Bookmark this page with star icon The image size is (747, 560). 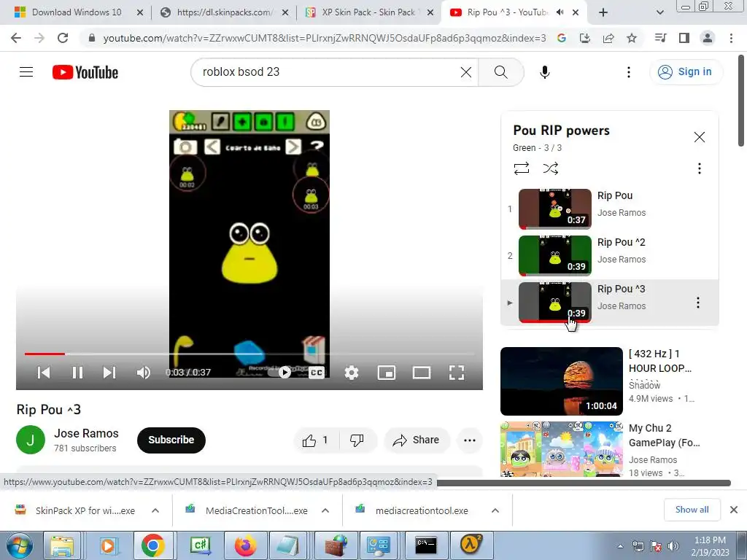click(x=632, y=38)
